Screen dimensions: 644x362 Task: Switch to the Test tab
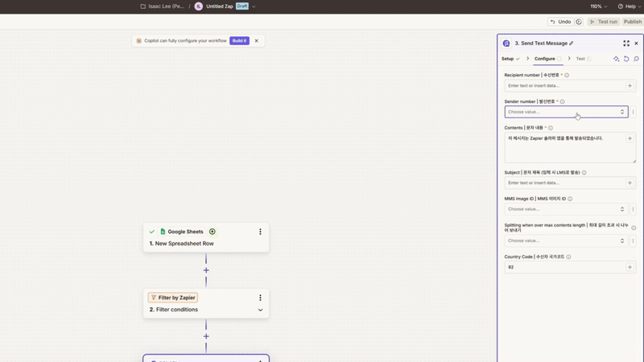580,59
